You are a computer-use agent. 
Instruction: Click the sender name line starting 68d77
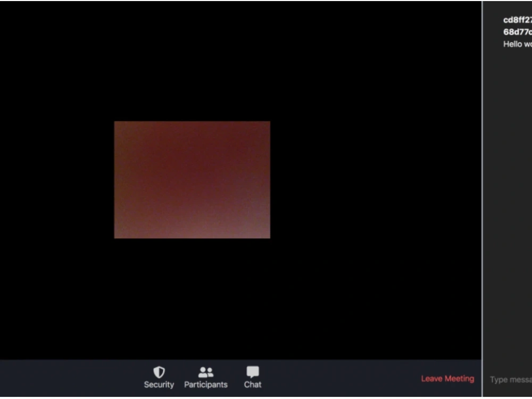click(x=518, y=32)
